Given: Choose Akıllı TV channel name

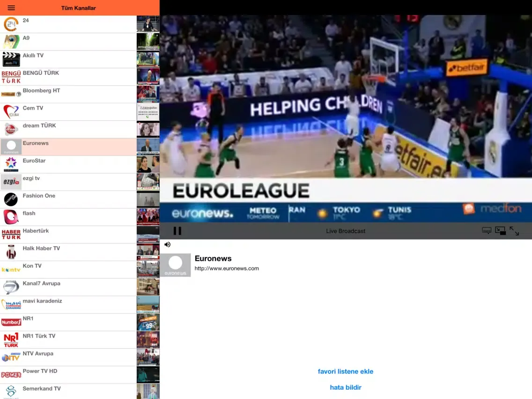Looking at the screenshot, I should [x=33, y=55].
